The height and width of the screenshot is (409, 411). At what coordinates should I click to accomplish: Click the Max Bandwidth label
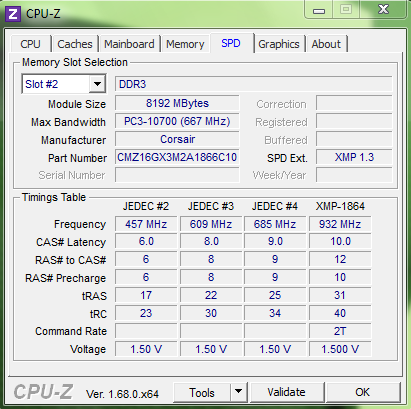(68, 122)
